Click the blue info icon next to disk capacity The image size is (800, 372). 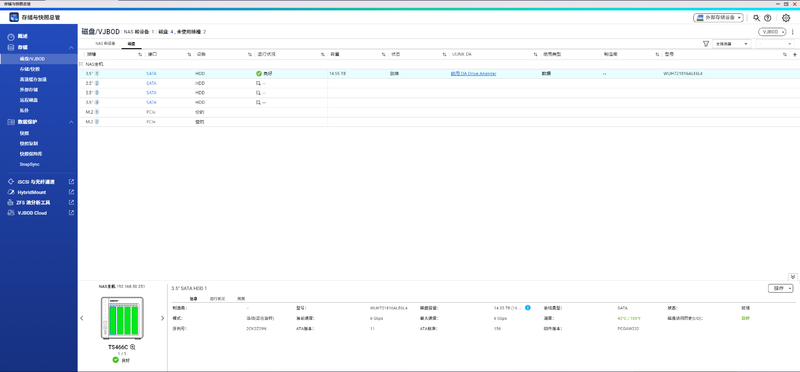(x=528, y=308)
